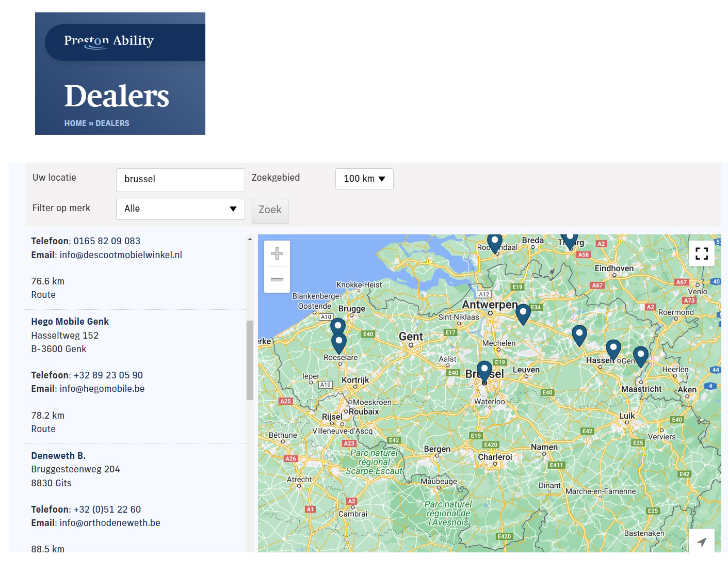Select the map pin near Genk
The width and height of the screenshot is (728, 588).
[x=640, y=355]
